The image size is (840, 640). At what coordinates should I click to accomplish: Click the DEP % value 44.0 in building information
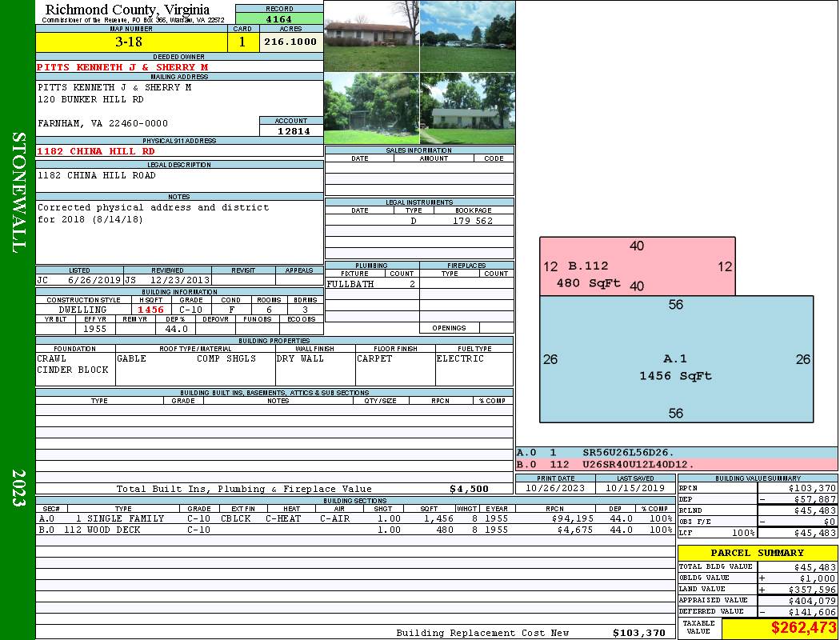point(176,329)
